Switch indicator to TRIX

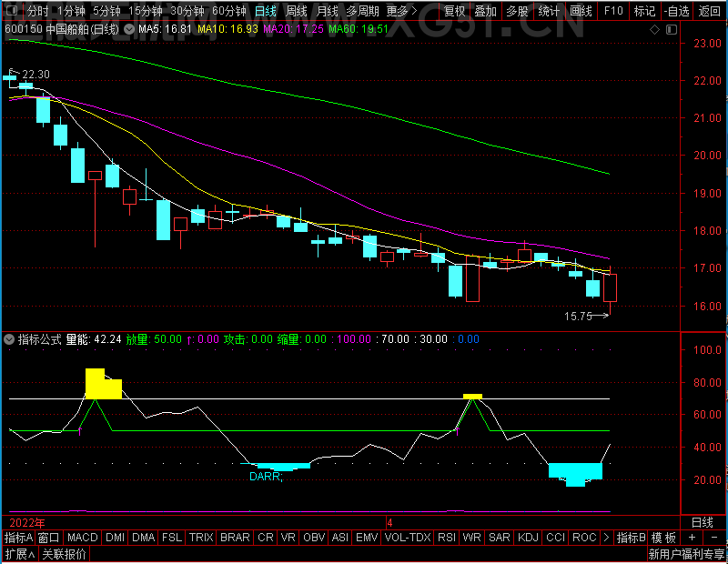pyautogui.click(x=201, y=538)
